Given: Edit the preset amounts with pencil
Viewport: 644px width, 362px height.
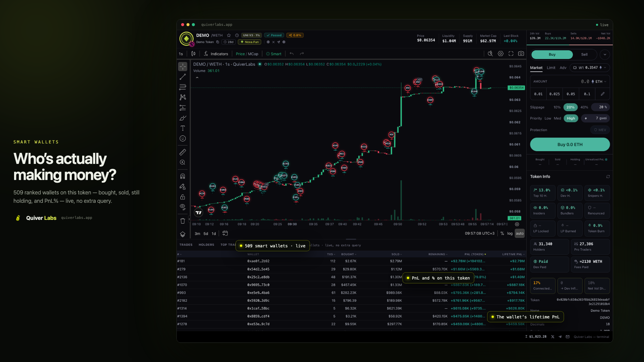Looking at the screenshot, I should (602, 94).
